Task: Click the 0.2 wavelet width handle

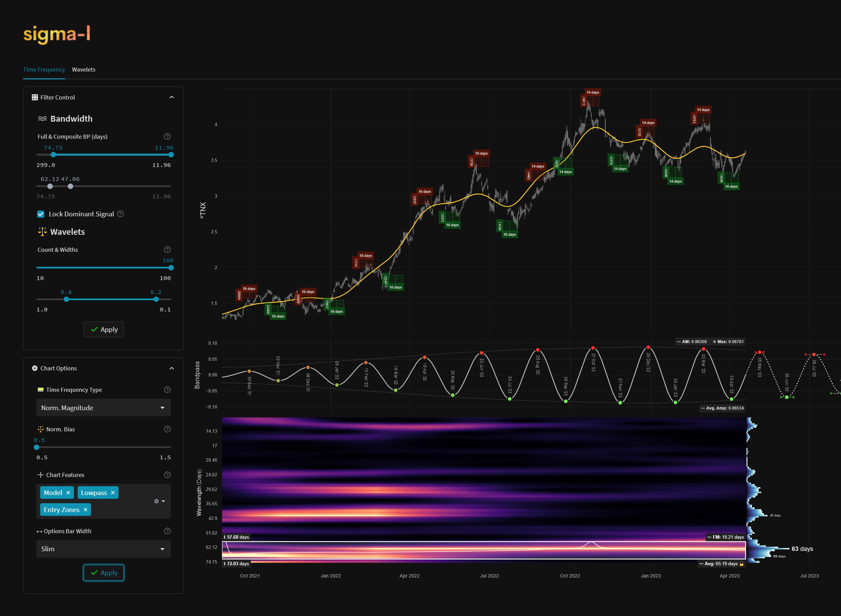Action: (x=156, y=299)
